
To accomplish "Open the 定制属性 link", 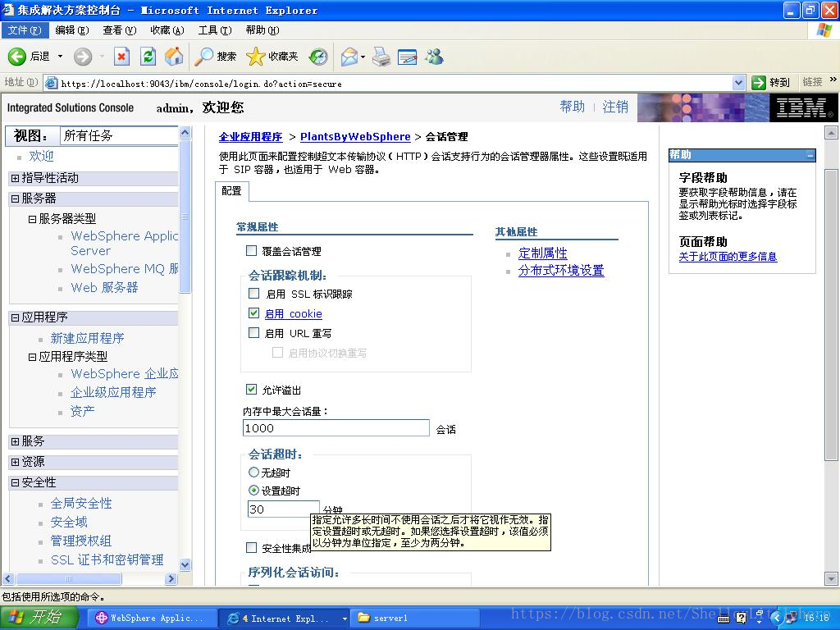I will (543, 253).
